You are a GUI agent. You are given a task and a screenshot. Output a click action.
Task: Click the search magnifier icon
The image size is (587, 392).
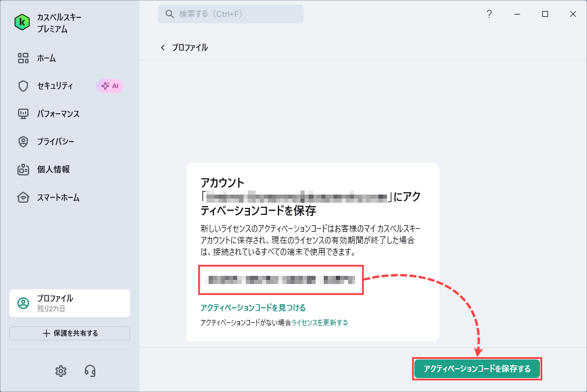pos(170,14)
